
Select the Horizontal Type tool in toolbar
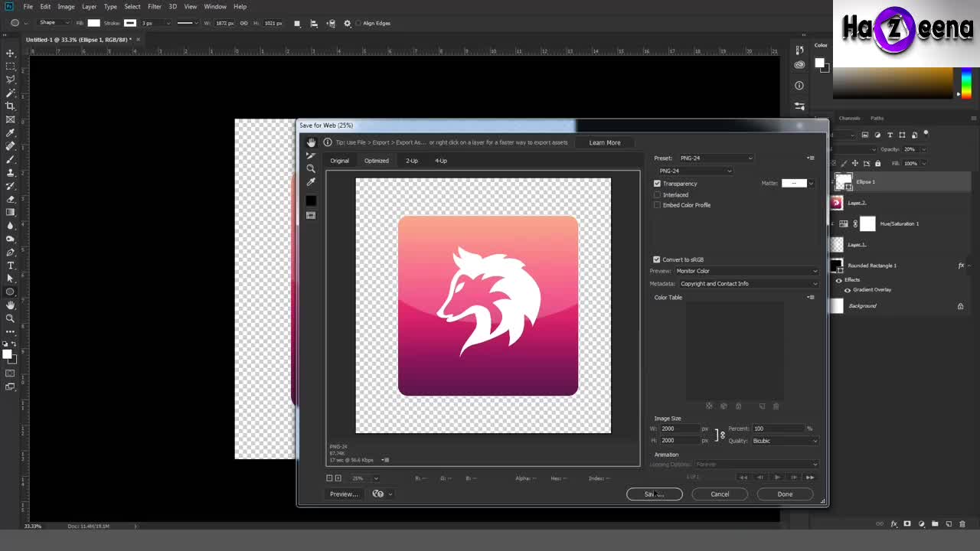coord(11,266)
